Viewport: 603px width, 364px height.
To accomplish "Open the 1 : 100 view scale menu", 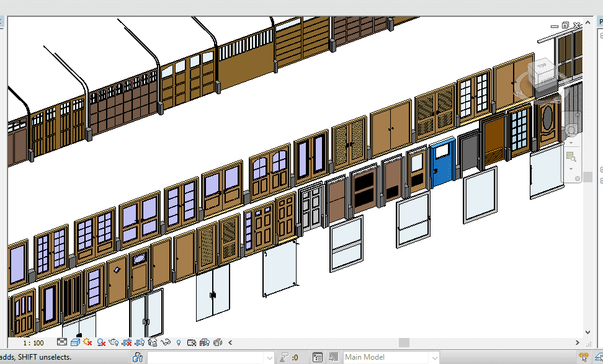I will [33, 342].
